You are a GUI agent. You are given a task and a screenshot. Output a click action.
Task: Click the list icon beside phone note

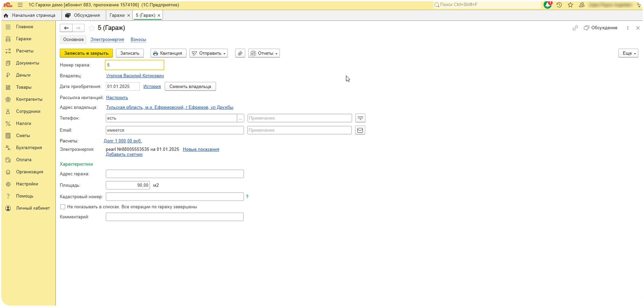(360, 118)
